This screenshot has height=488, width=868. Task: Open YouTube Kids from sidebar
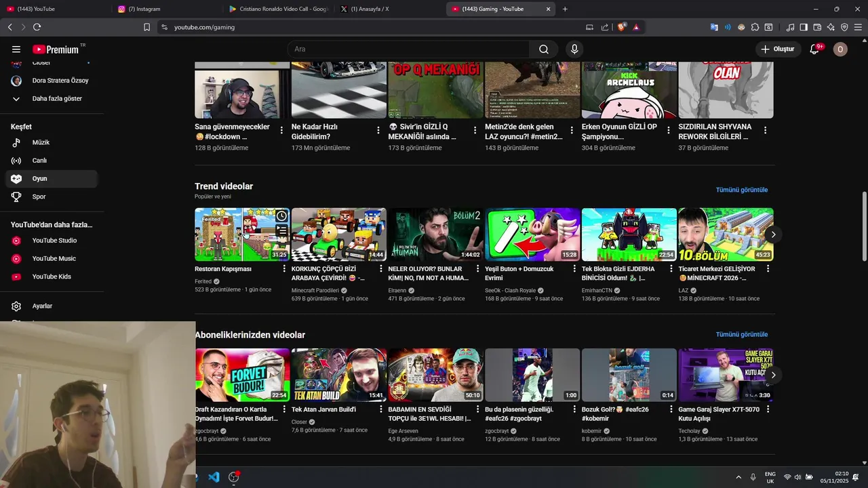[x=52, y=277]
